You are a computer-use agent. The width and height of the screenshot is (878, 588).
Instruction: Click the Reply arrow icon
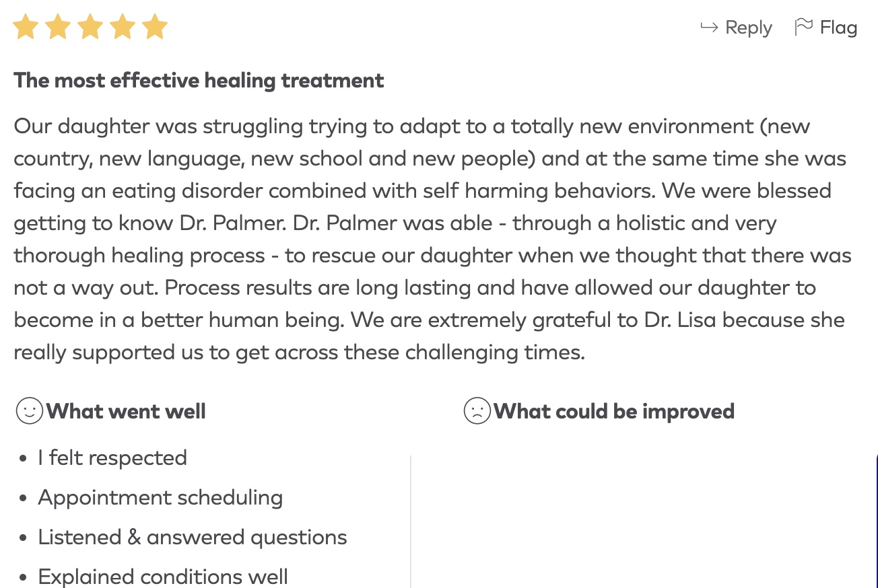709,28
